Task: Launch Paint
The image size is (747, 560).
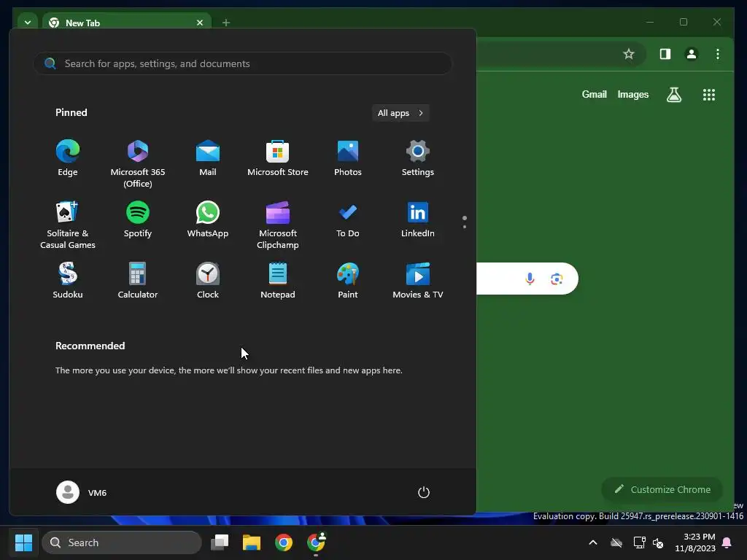Action: 348,281
